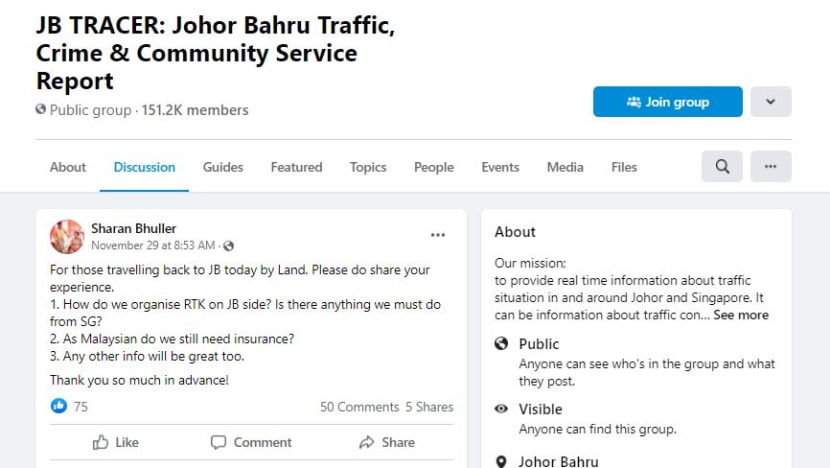Click the Public globe icon in About
Screen dimensions: 830x468
[x=502, y=344]
